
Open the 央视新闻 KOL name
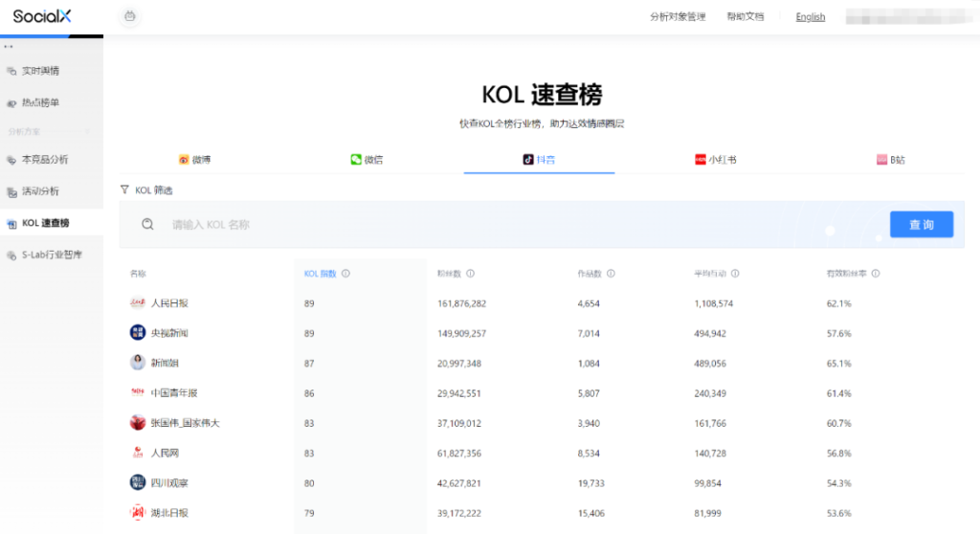[x=169, y=333]
